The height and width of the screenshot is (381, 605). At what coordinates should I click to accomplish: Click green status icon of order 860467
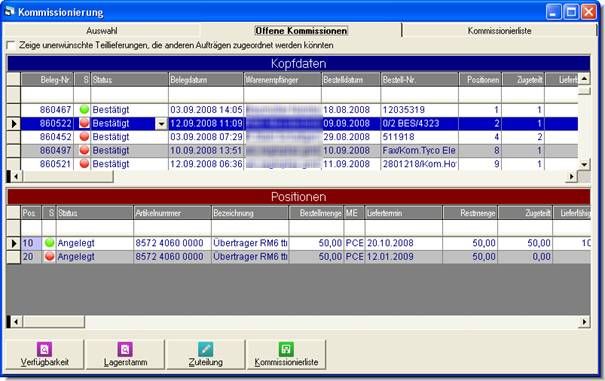coord(84,110)
